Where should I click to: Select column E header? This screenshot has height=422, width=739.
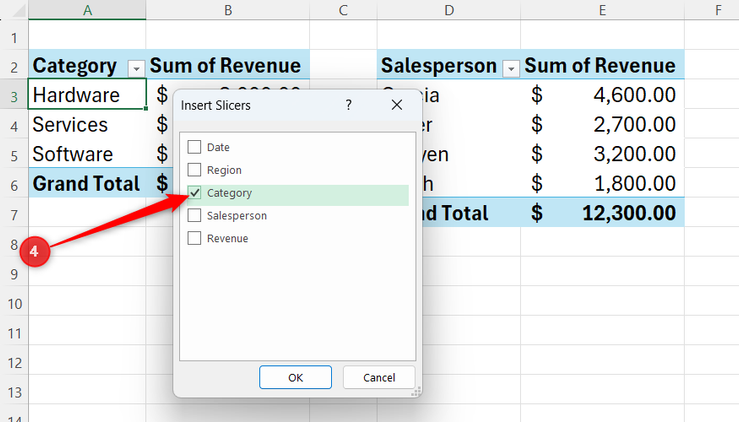pyautogui.click(x=602, y=9)
